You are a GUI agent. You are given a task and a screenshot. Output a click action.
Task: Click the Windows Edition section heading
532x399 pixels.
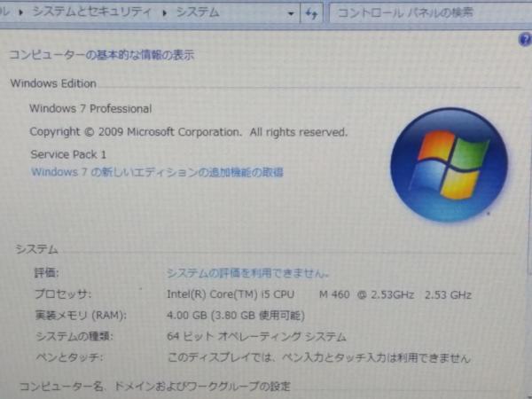click(53, 83)
